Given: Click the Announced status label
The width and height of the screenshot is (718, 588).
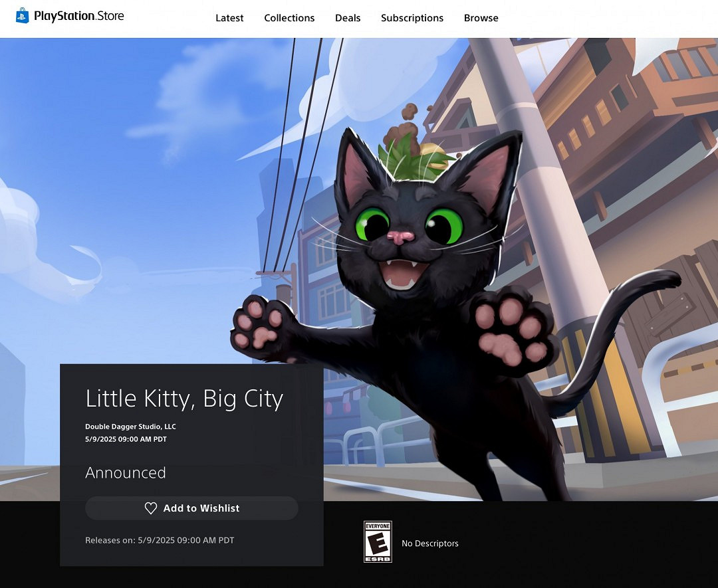Looking at the screenshot, I should pyautogui.click(x=126, y=473).
